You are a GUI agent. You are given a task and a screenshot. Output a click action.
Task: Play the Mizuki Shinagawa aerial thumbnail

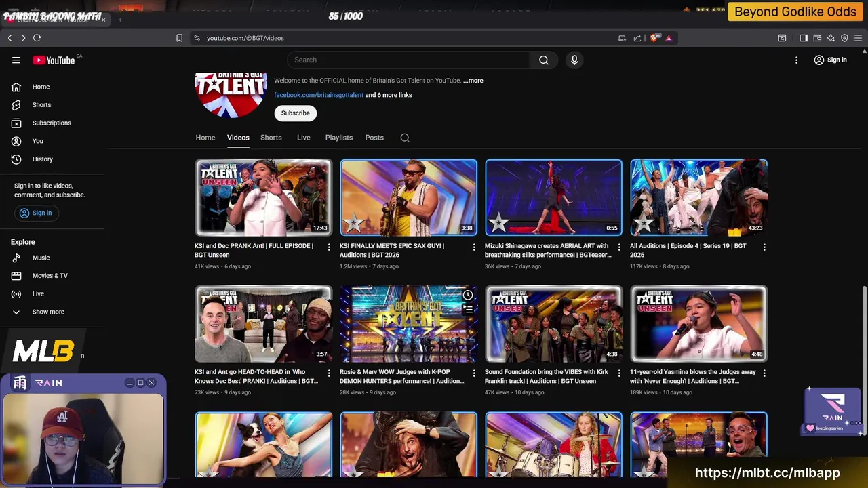click(x=553, y=197)
